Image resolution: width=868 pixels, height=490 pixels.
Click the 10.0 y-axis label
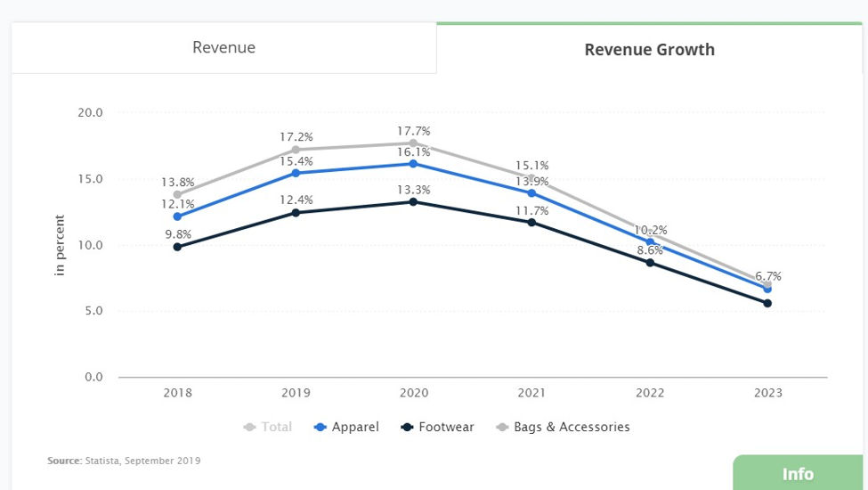[x=90, y=245]
